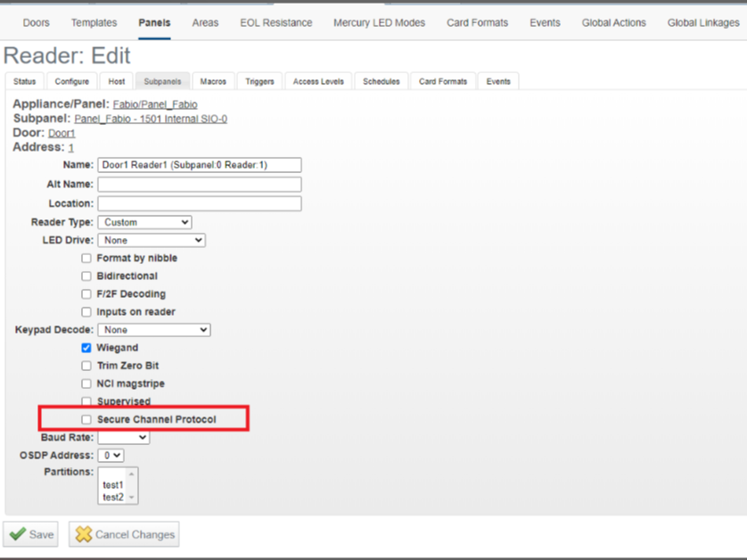747x560 pixels.
Task: Check the Supervised checkbox
Action: (86, 401)
